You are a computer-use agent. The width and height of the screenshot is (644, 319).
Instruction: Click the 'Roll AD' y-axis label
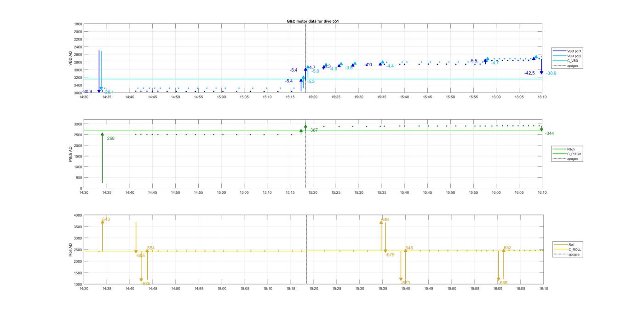tap(71, 249)
